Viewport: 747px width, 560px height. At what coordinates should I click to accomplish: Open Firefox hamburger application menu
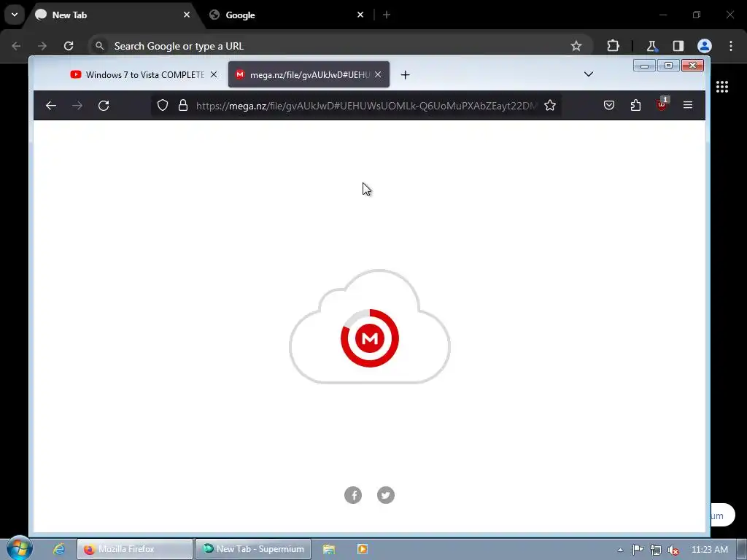687,105
